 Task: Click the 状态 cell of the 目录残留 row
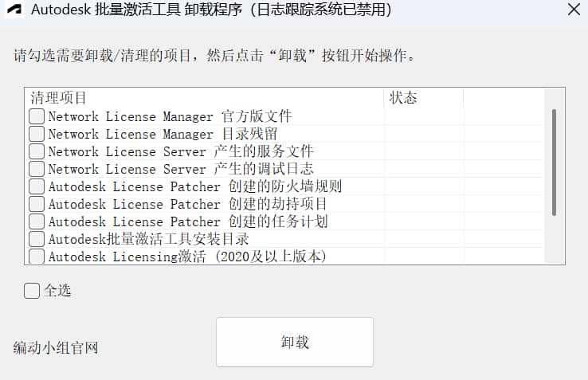(423, 134)
